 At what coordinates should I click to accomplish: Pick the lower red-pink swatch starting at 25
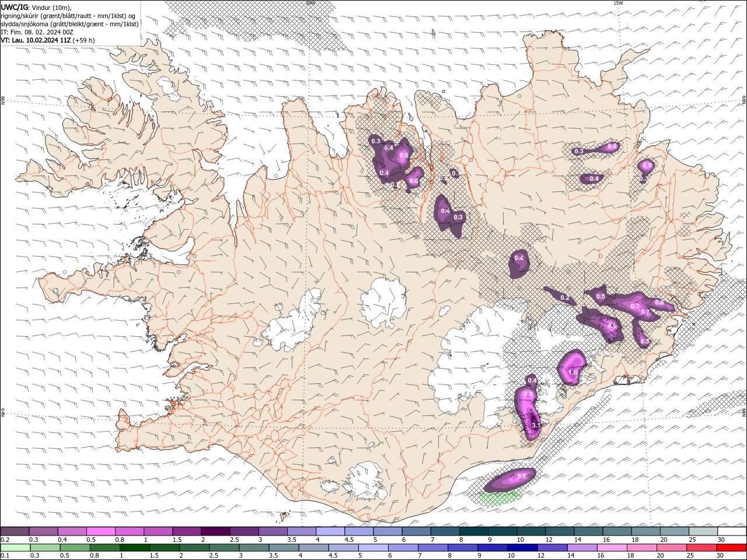pyautogui.click(x=701, y=548)
